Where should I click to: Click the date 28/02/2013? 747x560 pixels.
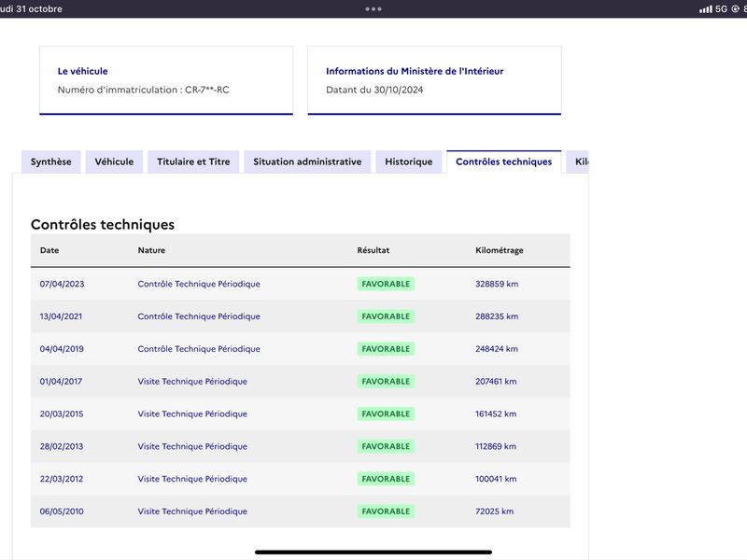coord(62,446)
